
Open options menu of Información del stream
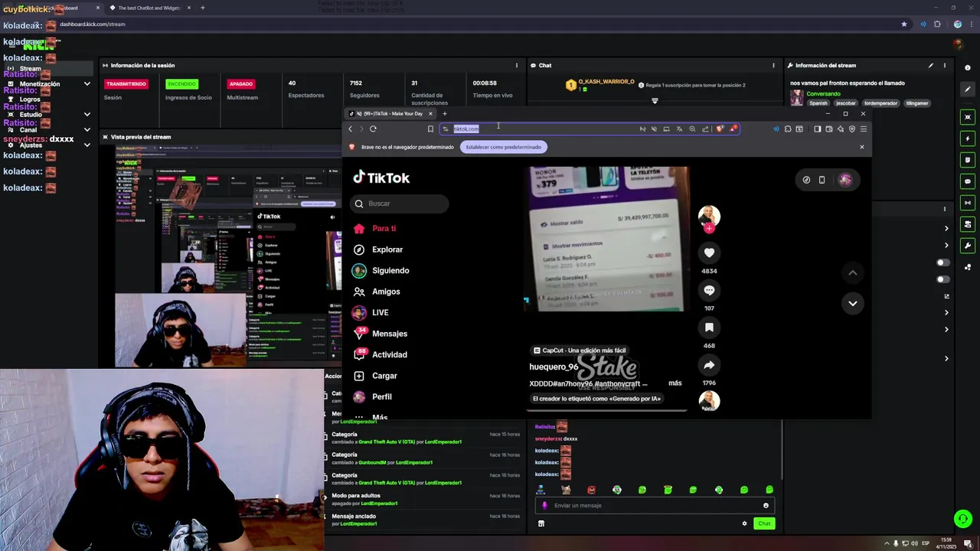click(945, 65)
